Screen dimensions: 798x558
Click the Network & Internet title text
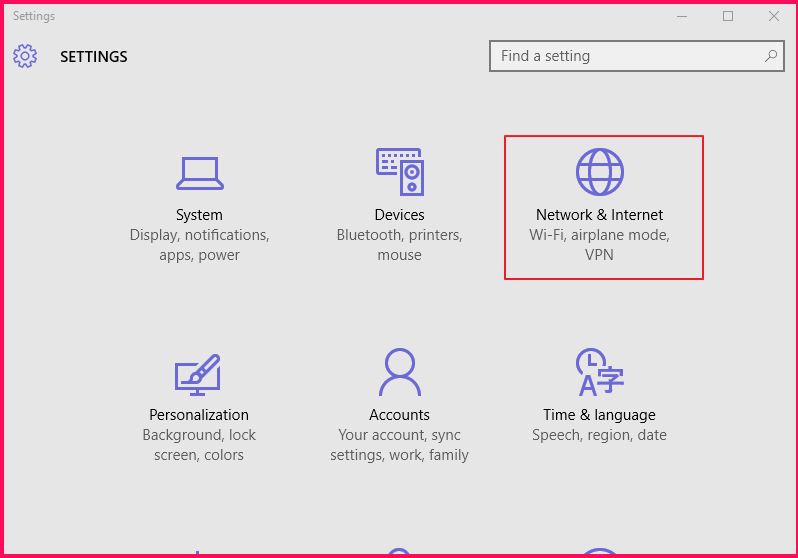pos(599,215)
